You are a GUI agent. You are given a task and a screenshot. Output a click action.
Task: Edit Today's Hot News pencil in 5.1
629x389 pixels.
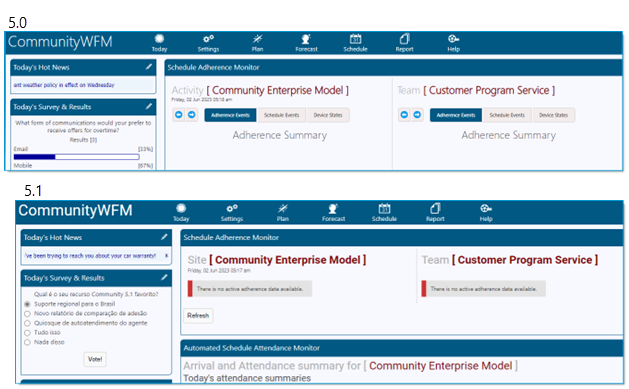pyautogui.click(x=164, y=237)
